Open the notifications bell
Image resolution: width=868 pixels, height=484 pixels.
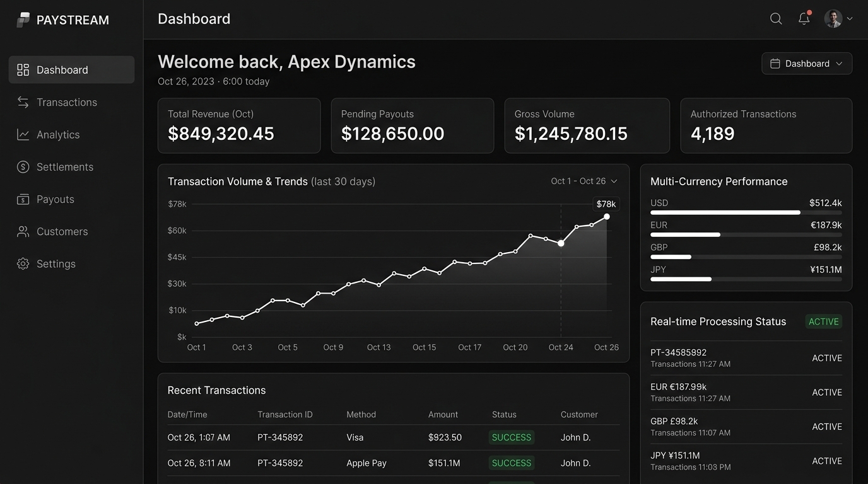pyautogui.click(x=804, y=18)
